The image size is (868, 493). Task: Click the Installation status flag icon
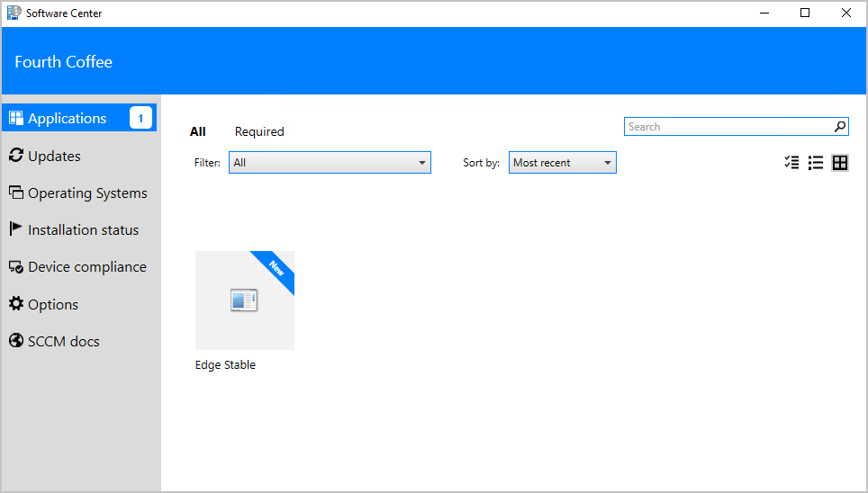tap(15, 229)
